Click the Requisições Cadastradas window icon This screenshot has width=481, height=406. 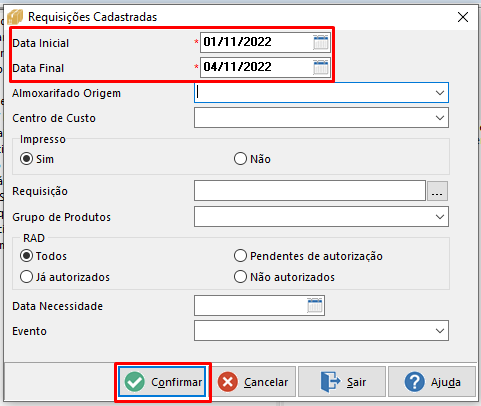coord(15,17)
